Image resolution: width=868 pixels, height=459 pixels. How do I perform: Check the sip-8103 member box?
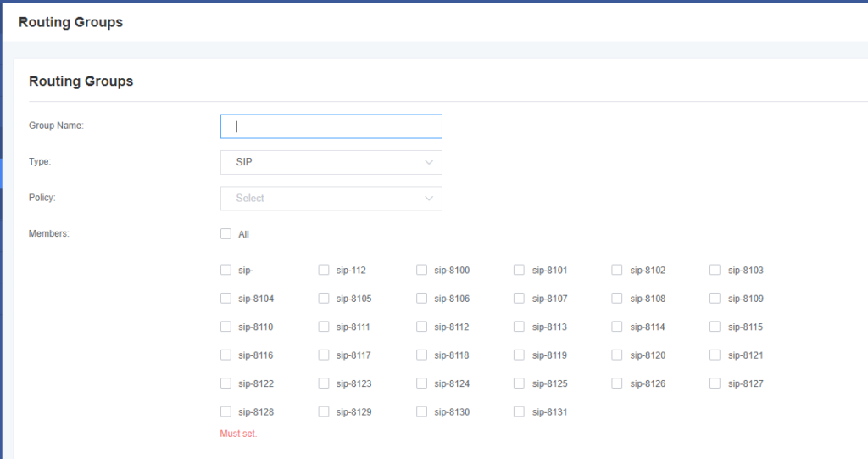coord(715,271)
